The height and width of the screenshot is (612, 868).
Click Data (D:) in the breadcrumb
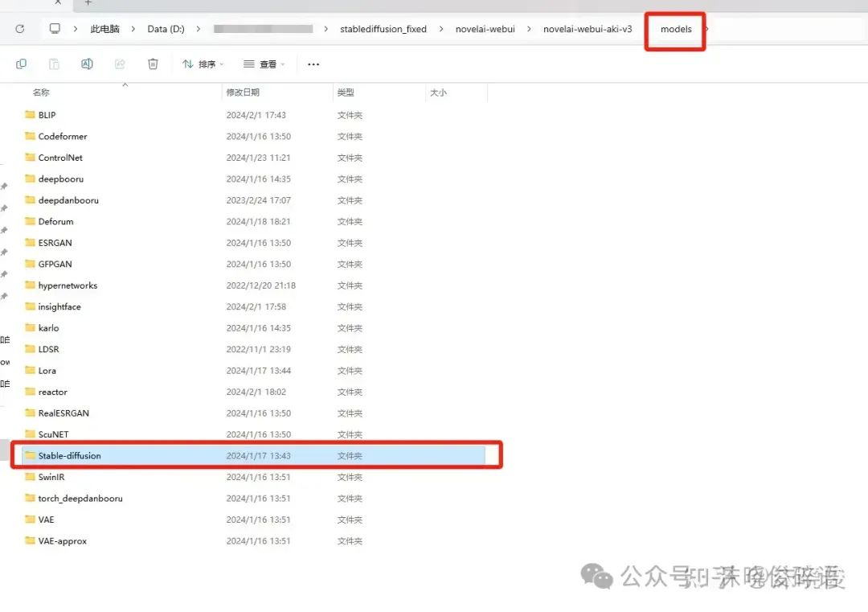click(x=166, y=29)
